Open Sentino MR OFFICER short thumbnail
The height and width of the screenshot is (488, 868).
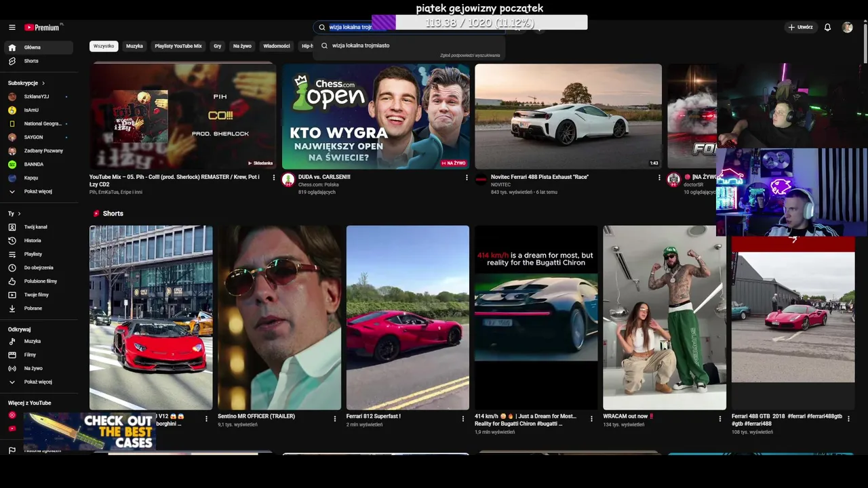pos(279,318)
